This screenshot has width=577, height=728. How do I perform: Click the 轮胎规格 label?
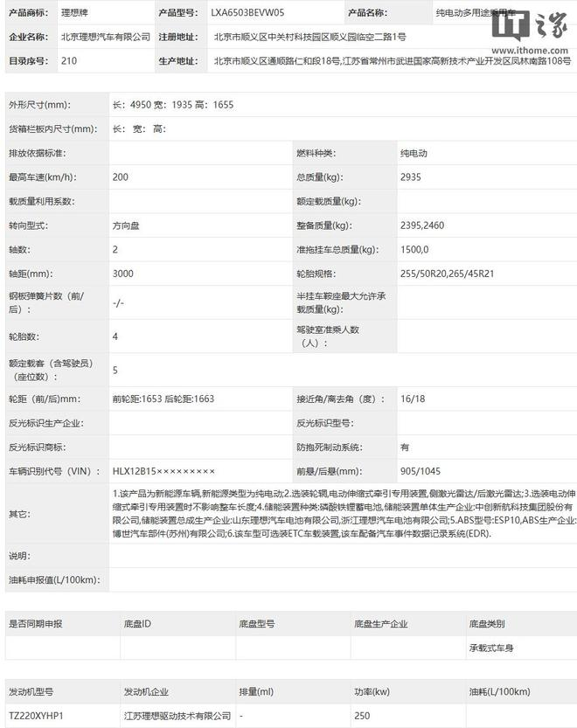click(x=316, y=274)
